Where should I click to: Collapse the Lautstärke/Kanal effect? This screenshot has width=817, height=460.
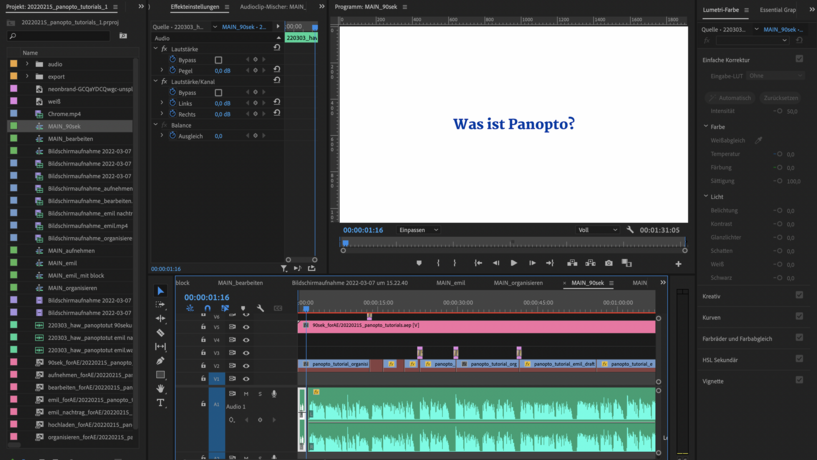(155, 81)
